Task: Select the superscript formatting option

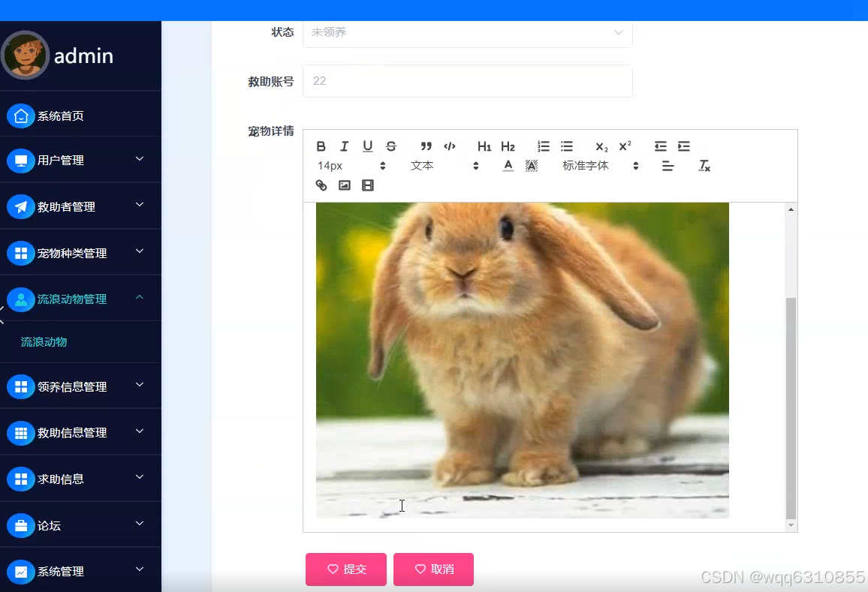Action: (625, 146)
